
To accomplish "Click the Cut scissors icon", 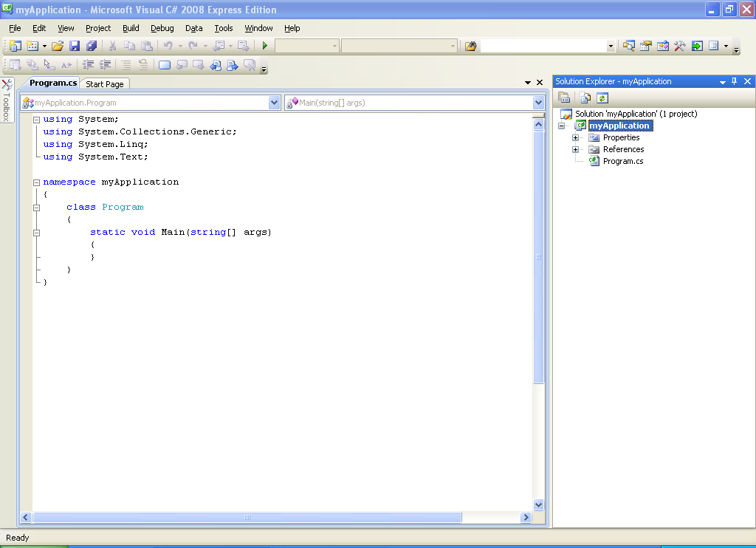I will click(112, 46).
